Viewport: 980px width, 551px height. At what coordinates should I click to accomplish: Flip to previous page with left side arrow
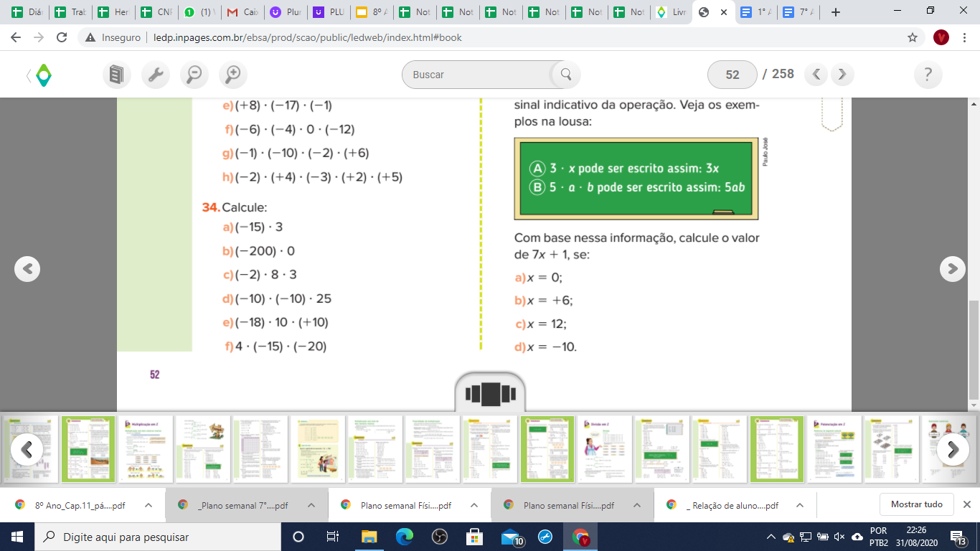[x=27, y=269]
